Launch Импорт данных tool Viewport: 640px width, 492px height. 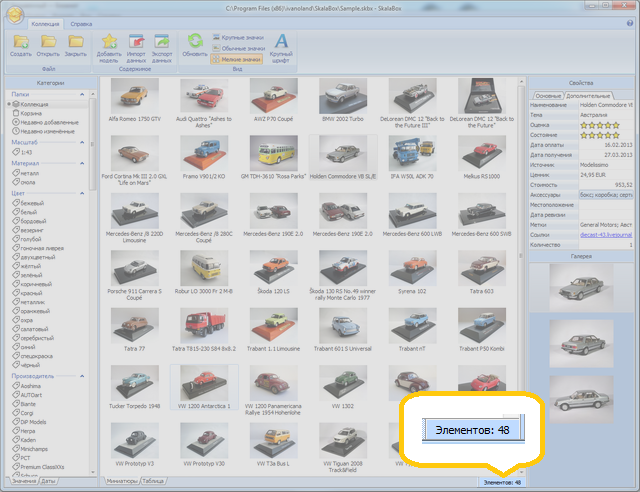point(136,49)
